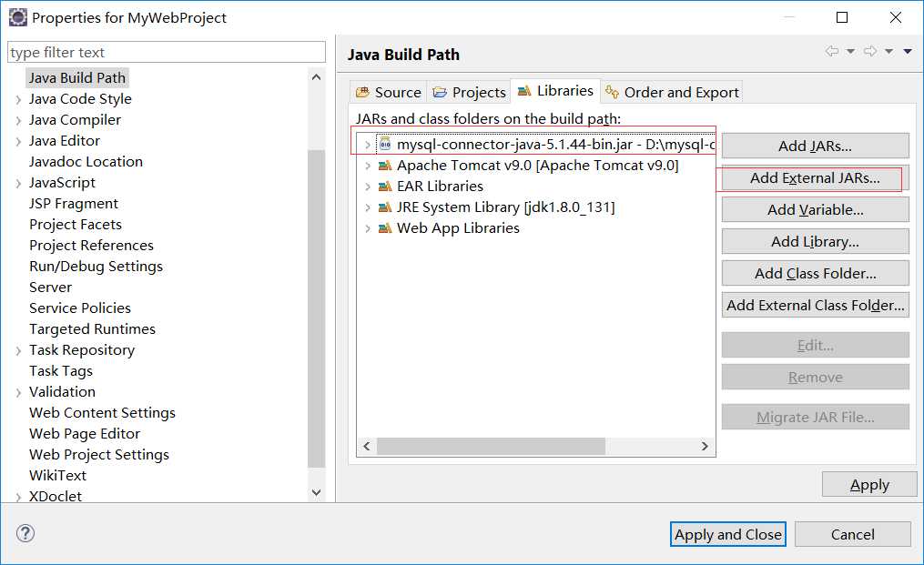This screenshot has height=565, width=924.
Task: Select the Libraries tab
Action: coord(555,91)
